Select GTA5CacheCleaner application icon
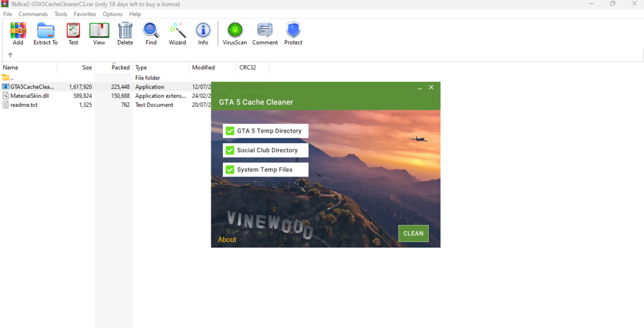Image resolution: width=644 pixels, height=328 pixels. (x=5, y=87)
